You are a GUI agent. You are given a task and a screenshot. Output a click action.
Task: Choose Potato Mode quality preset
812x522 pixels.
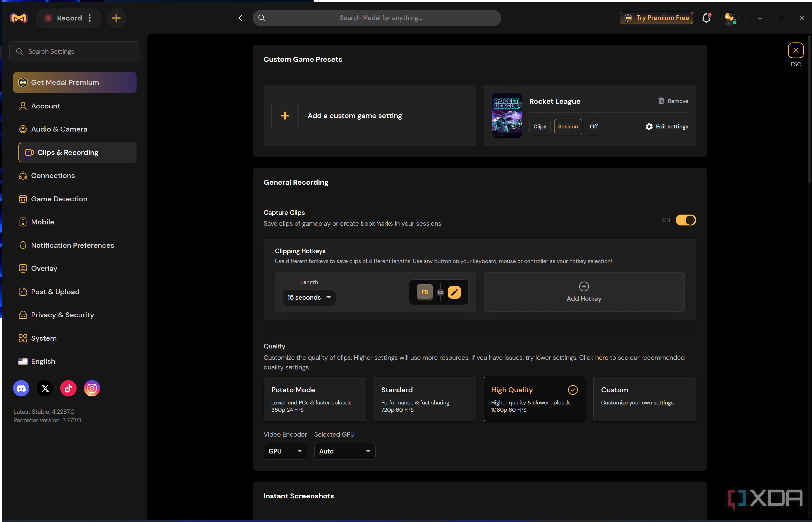pyautogui.click(x=315, y=399)
